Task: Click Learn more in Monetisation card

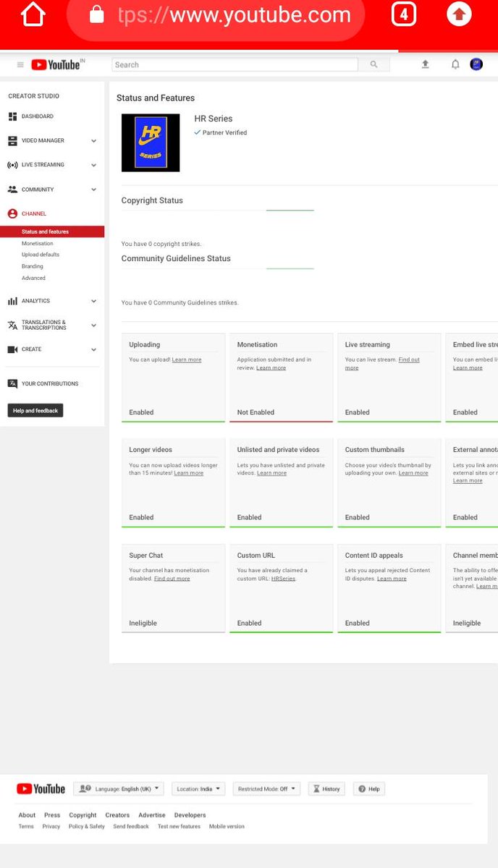Action: tap(271, 368)
